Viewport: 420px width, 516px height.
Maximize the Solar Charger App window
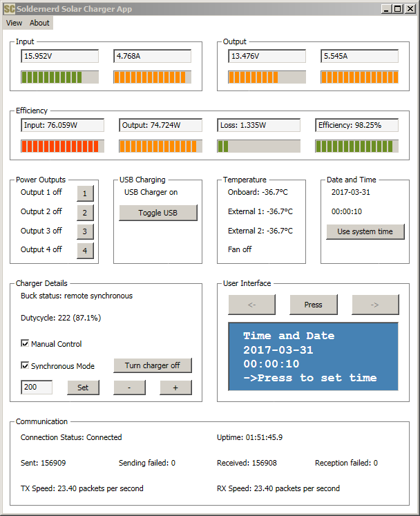tap(397, 9)
